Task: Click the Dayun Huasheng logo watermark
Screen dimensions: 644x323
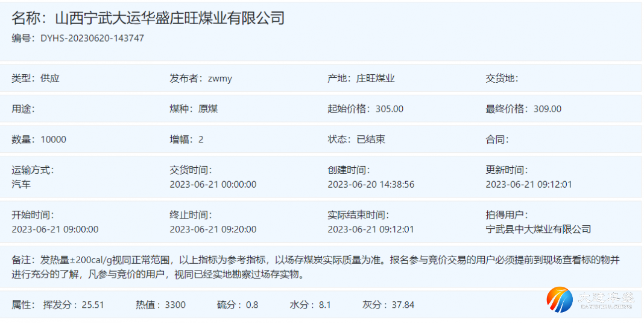Action: click(x=589, y=300)
